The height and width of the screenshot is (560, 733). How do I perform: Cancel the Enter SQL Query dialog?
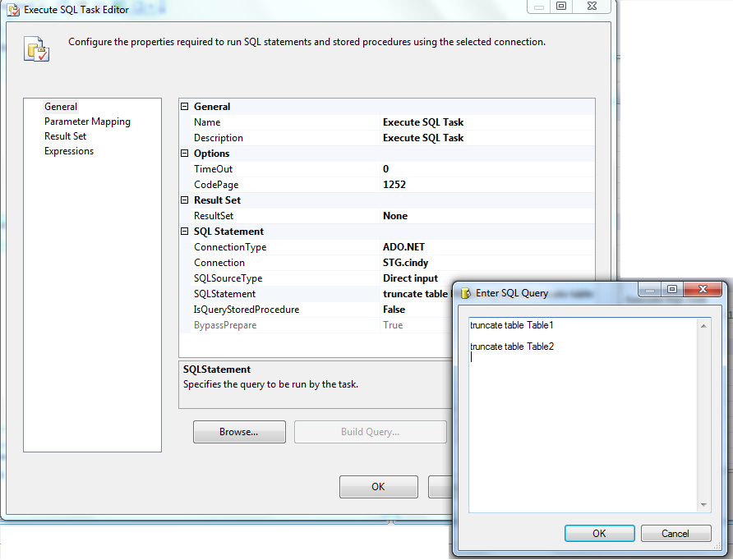[x=675, y=533]
